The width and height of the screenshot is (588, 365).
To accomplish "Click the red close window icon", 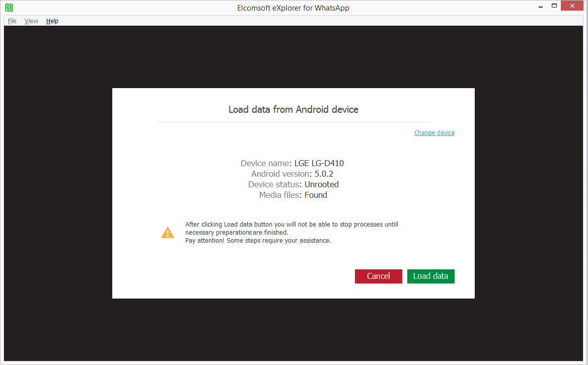I will pyautogui.click(x=572, y=6).
